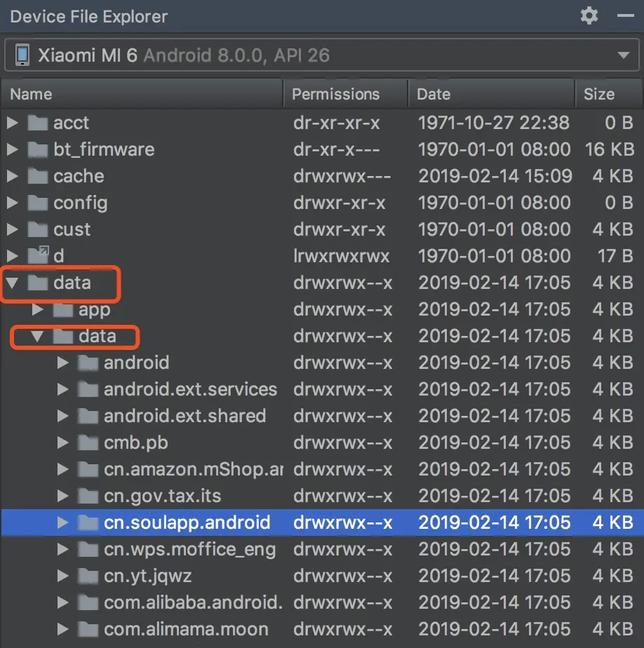Click the 2019-02-14 15:09 date cell
The image size is (644, 648).
click(495, 176)
